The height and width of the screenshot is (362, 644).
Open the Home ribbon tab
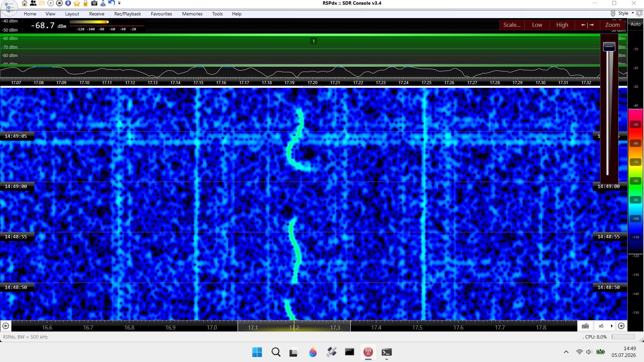tap(30, 14)
